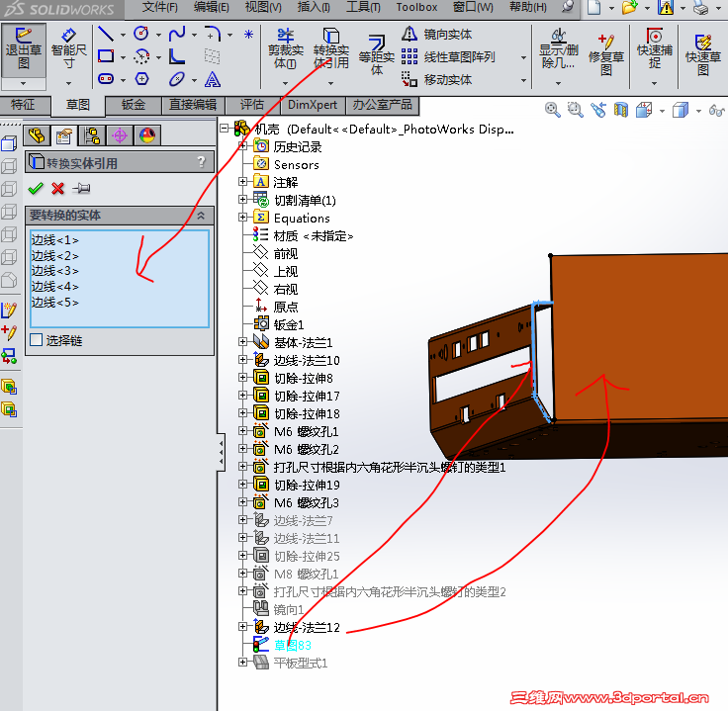Select the Slot sketch tool
The width and height of the screenshot is (728, 711).
click(106, 79)
